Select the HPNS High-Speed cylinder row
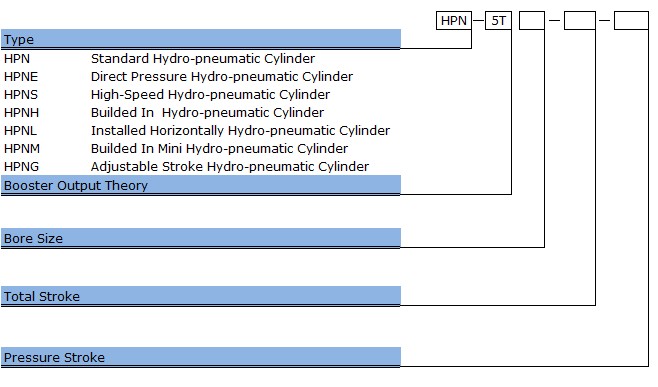Screen dimensions: 658x387 tap(167, 94)
